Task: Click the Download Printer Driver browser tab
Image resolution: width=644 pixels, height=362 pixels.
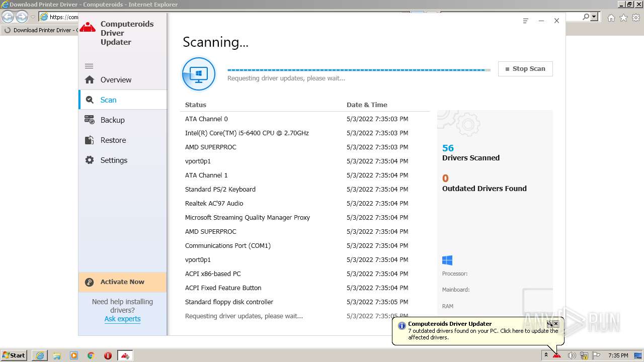Action: [40, 30]
